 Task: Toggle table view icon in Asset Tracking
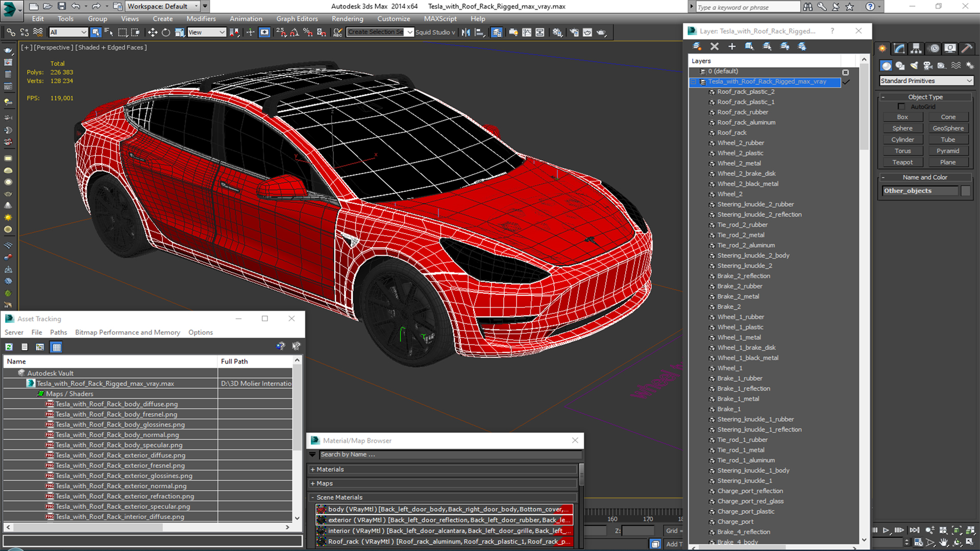pyautogui.click(x=57, y=347)
